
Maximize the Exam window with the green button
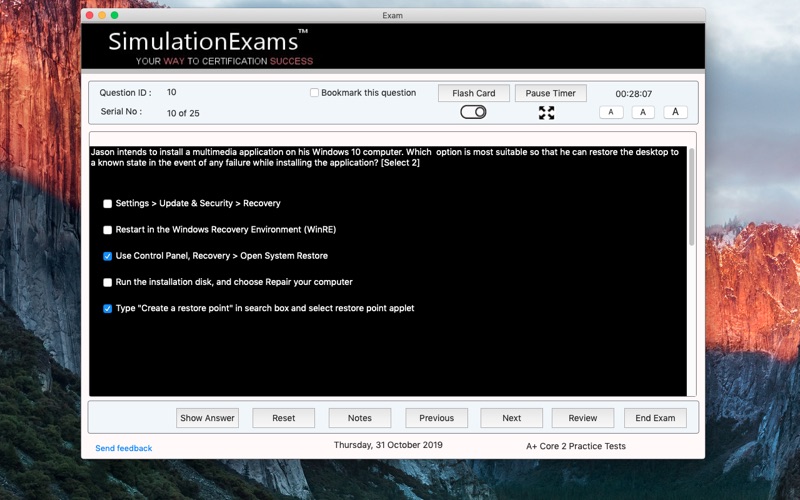(114, 15)
